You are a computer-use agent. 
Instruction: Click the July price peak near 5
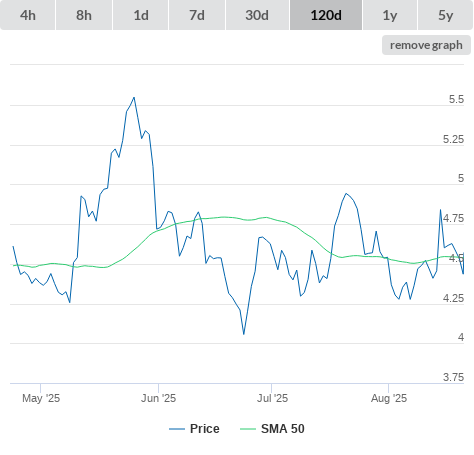(x=346, y=193)
